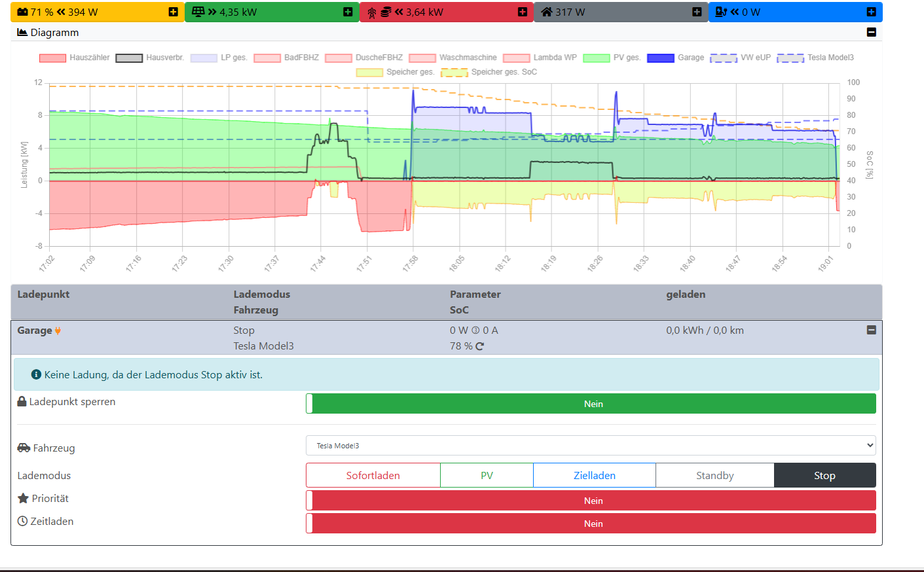Click the solar panel icon

(x=198, y=12)
